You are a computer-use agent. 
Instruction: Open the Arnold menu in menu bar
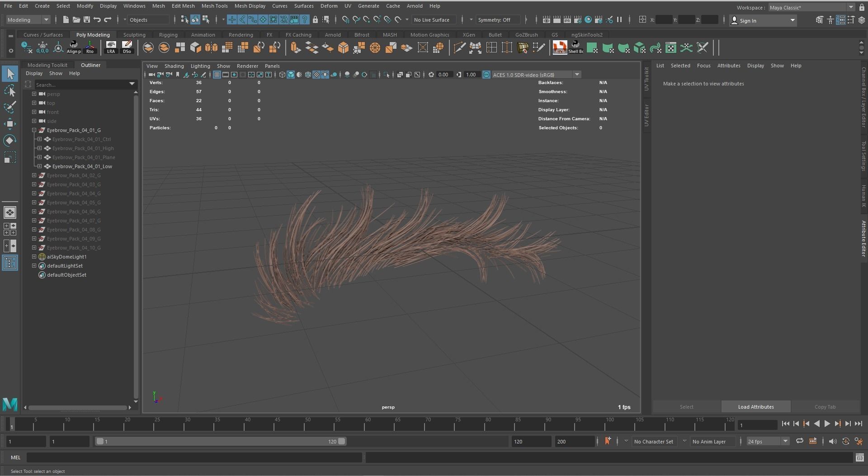click(x=415, y=6)
